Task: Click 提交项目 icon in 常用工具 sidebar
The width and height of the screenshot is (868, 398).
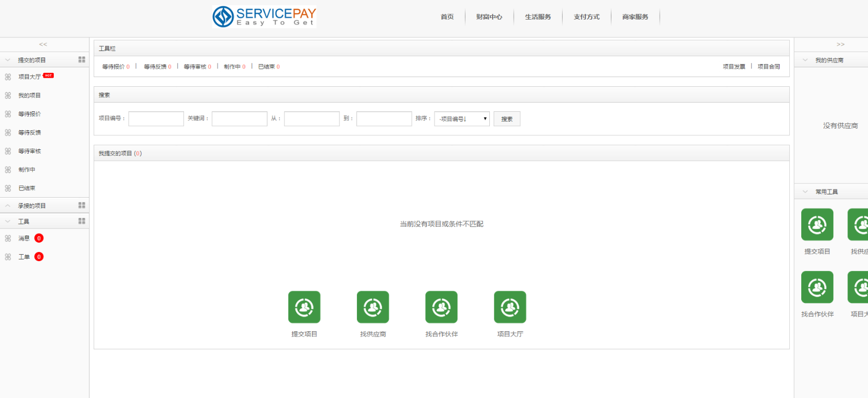Action: point(817,225)
